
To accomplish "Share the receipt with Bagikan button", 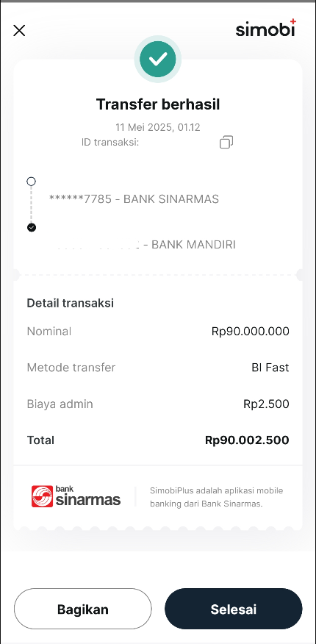I will pyautogui.click(x=82, y=609).
